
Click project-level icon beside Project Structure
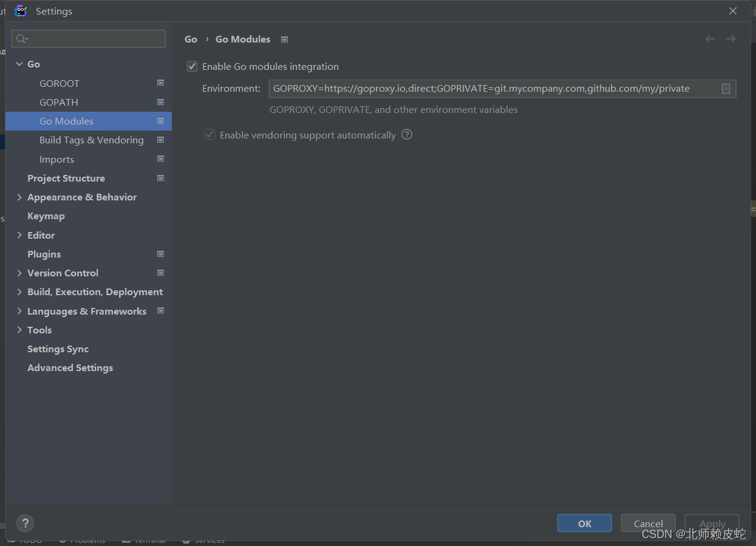click(x=160, y=178)
